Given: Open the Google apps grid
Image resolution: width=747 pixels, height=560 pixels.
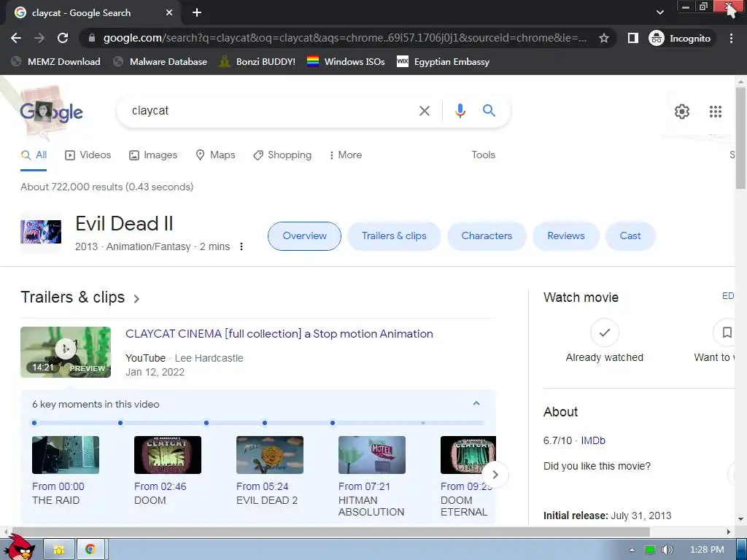Looking at the screenshot, I should click(715, 112).
